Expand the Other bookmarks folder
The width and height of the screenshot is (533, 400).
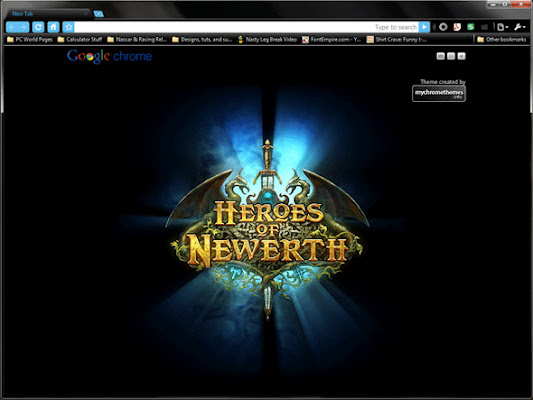502,39
